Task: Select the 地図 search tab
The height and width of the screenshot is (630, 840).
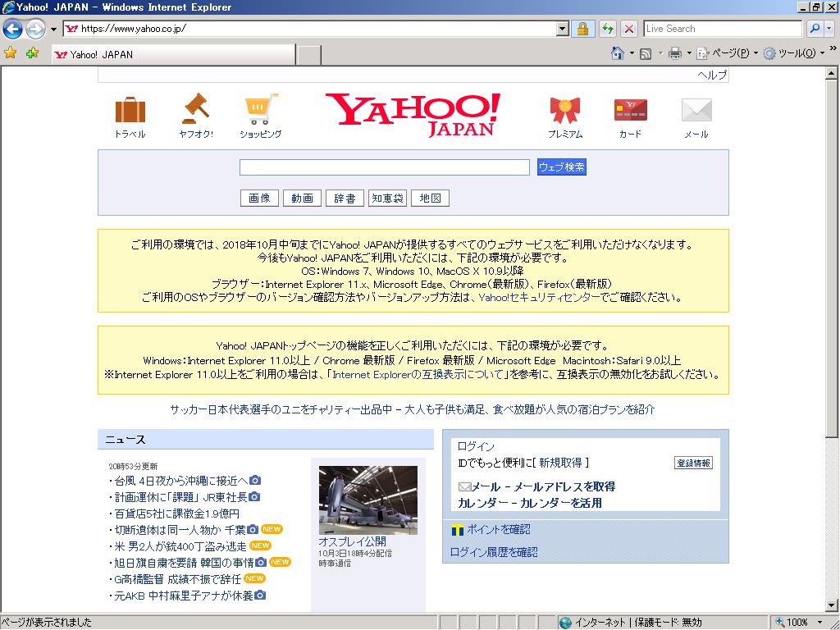Action: (x=430, y=199)
